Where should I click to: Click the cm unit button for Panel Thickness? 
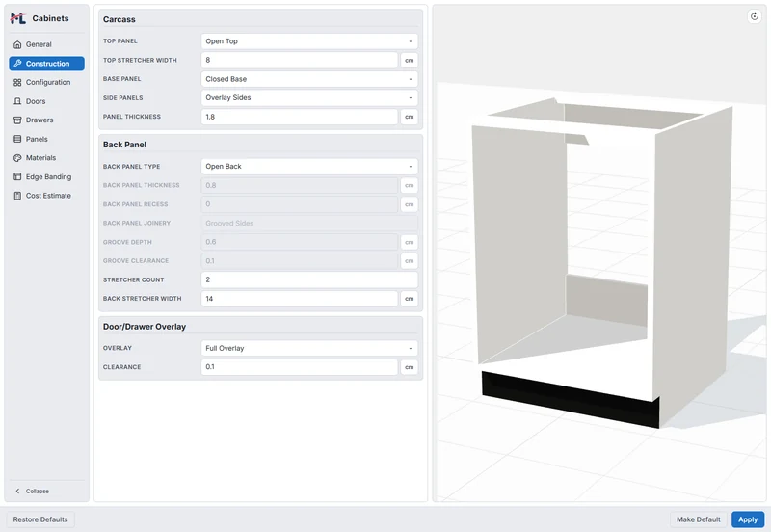(x=409, y=117)
